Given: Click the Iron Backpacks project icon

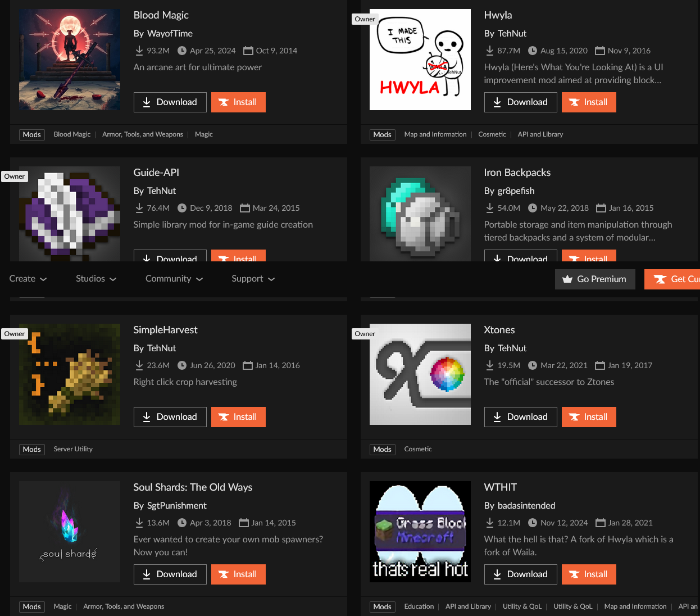Looking at the screenshot, I should 420,214.
